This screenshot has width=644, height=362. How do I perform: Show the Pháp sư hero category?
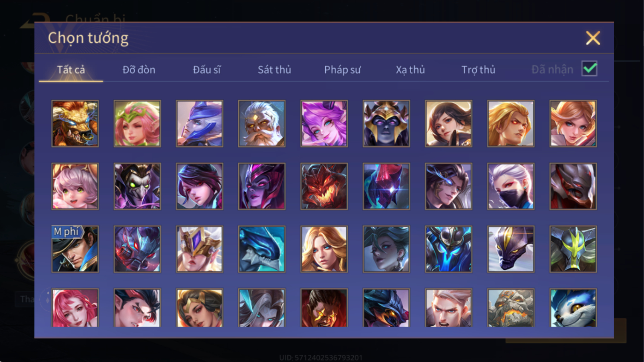(x=342, y=70)
